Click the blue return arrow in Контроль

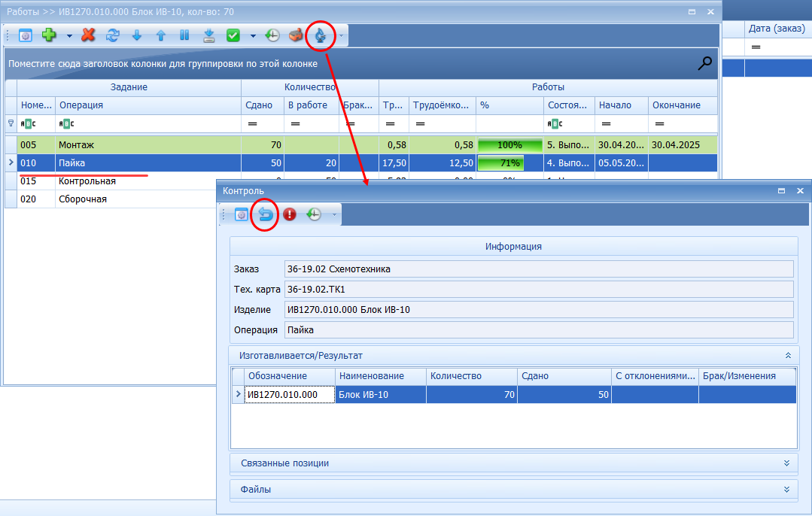click(x=265, y=214)
